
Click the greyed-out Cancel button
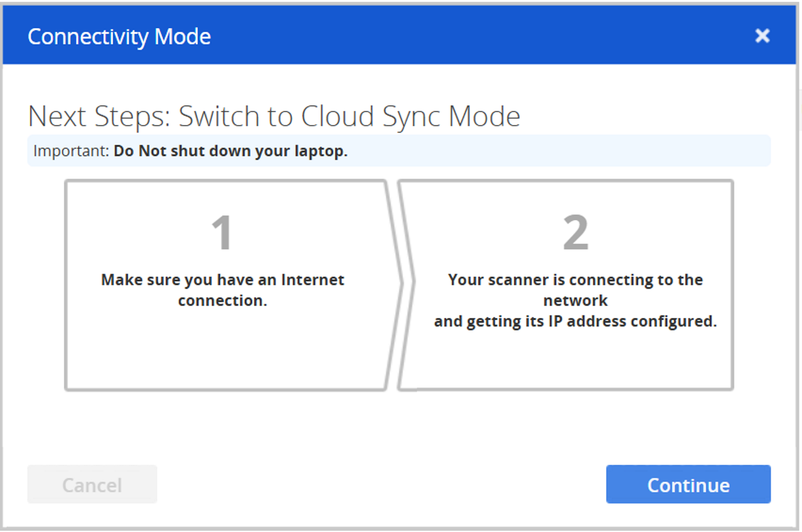tap(92, 484)
